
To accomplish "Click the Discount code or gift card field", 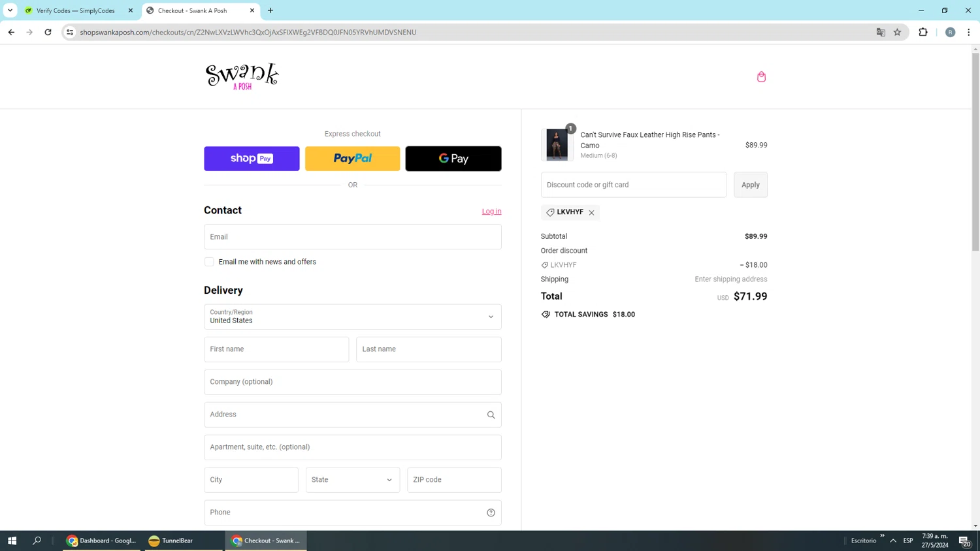I will (x=634, y=185).
